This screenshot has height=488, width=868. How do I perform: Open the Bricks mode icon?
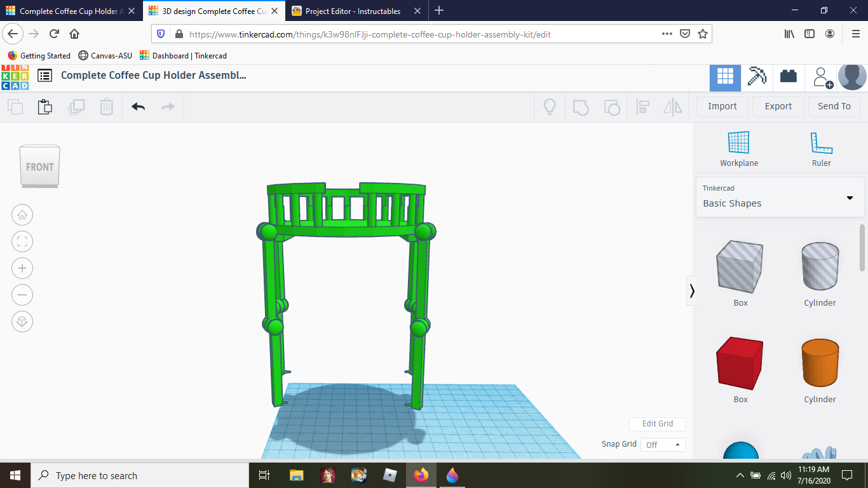coord(789,76)
